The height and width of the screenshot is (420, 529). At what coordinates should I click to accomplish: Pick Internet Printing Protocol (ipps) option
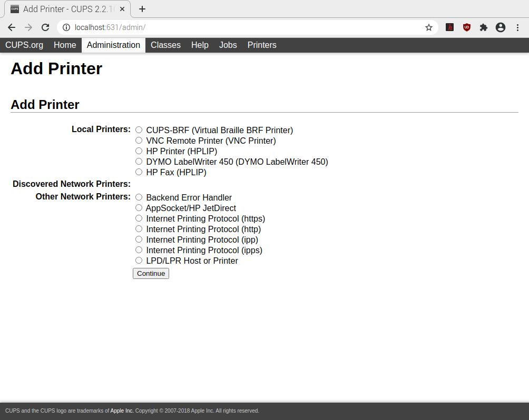(x=139, y=250)
